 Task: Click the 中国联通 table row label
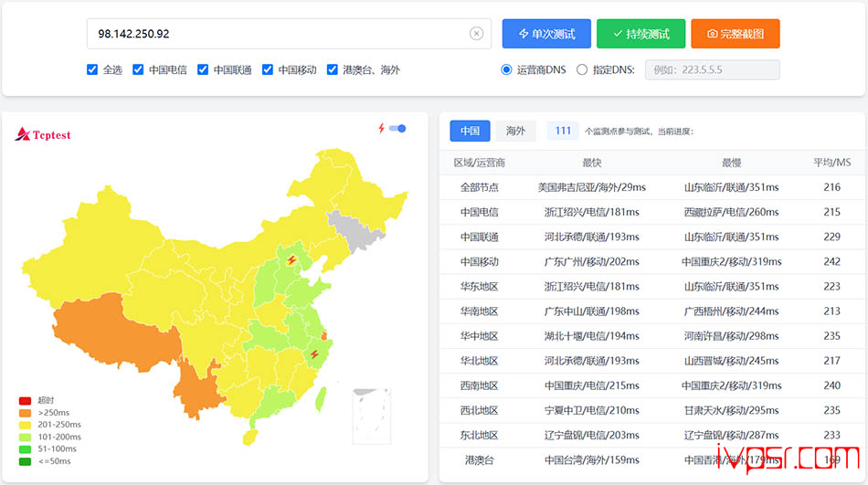pos(479,237)
